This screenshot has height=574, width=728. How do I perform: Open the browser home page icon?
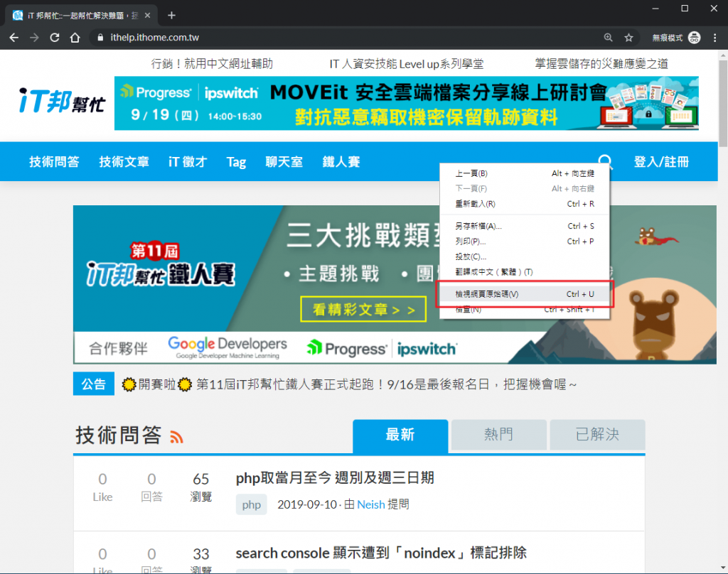75,38
